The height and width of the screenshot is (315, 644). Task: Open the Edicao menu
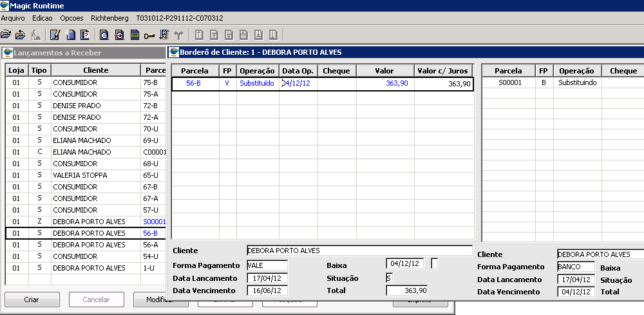(43, 18)
